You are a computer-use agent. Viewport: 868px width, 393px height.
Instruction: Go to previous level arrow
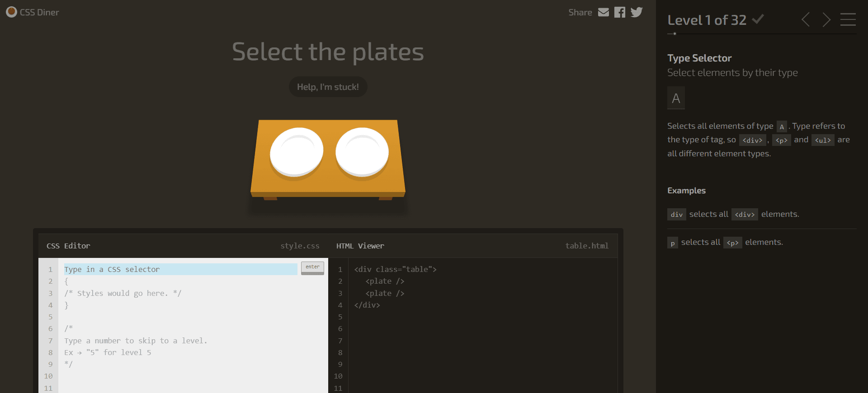805,20
